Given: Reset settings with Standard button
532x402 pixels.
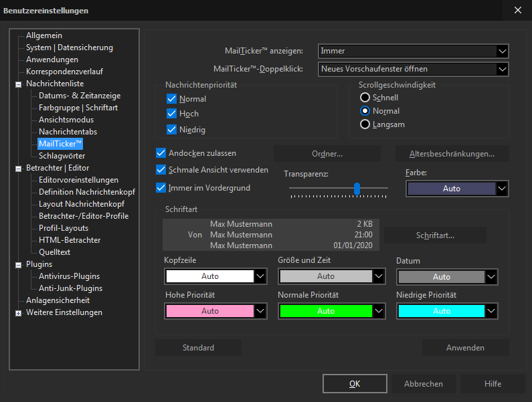Looking at the screenshot, I should tap(198, 348).
